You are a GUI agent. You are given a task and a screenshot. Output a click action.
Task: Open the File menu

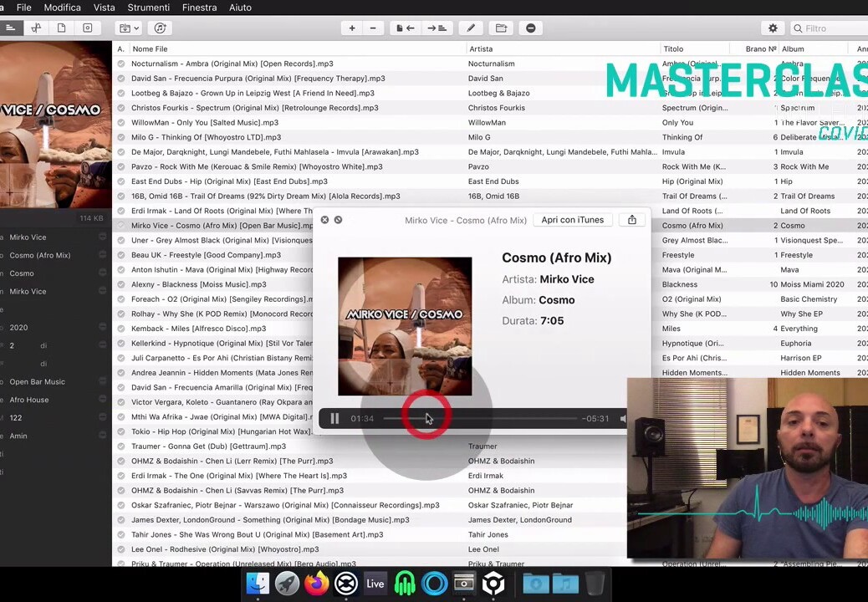coord(23,8)
